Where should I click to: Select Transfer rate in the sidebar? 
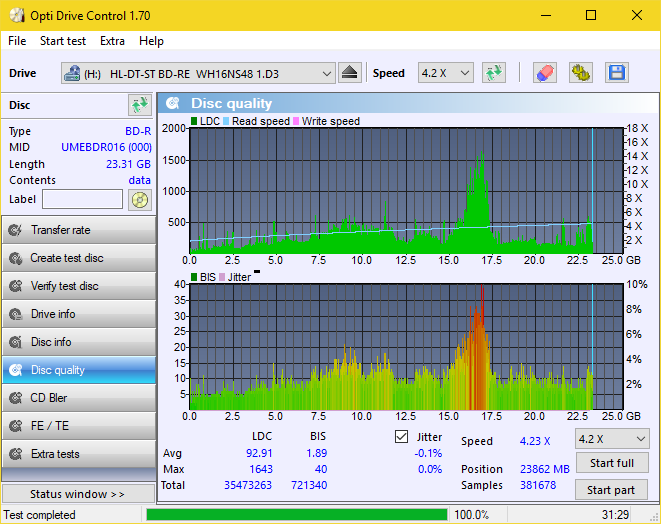click(78, 230)
